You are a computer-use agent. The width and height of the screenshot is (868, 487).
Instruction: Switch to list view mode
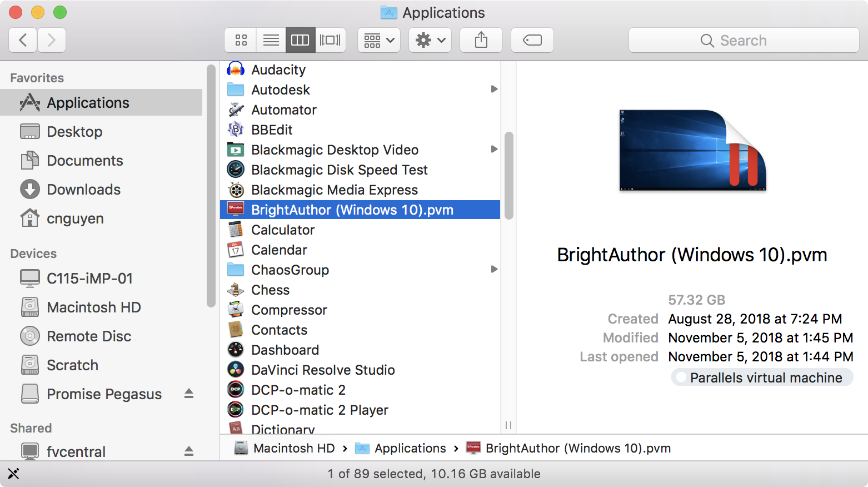[x=271, y=39]
